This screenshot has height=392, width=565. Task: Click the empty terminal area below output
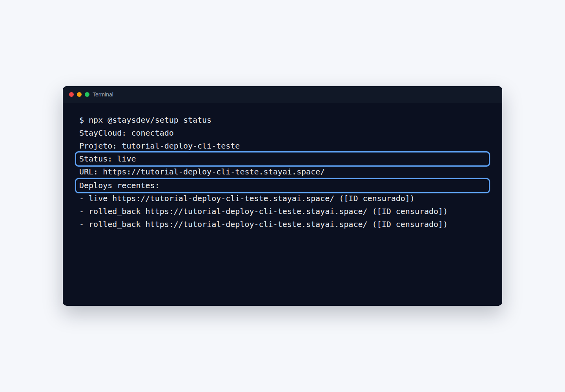point(282,267)
